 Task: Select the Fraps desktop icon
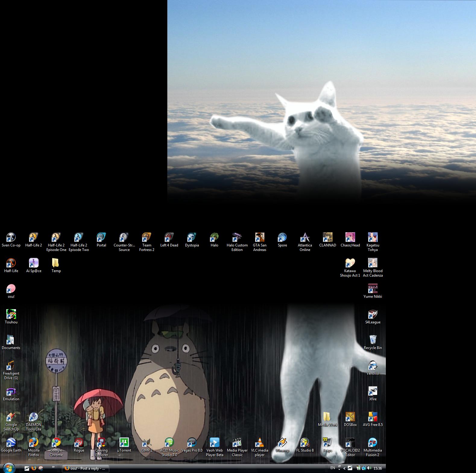pyautogui.click(x=328, y=445)
